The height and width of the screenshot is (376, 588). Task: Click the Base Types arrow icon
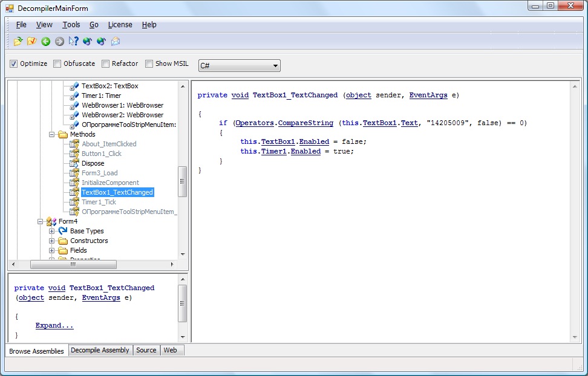point(63,231)
